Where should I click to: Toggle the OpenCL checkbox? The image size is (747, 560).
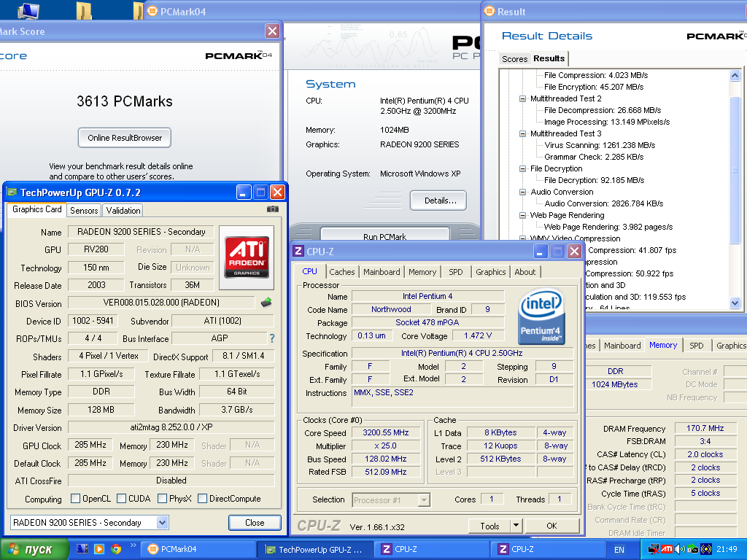click(x=75, y=498)
